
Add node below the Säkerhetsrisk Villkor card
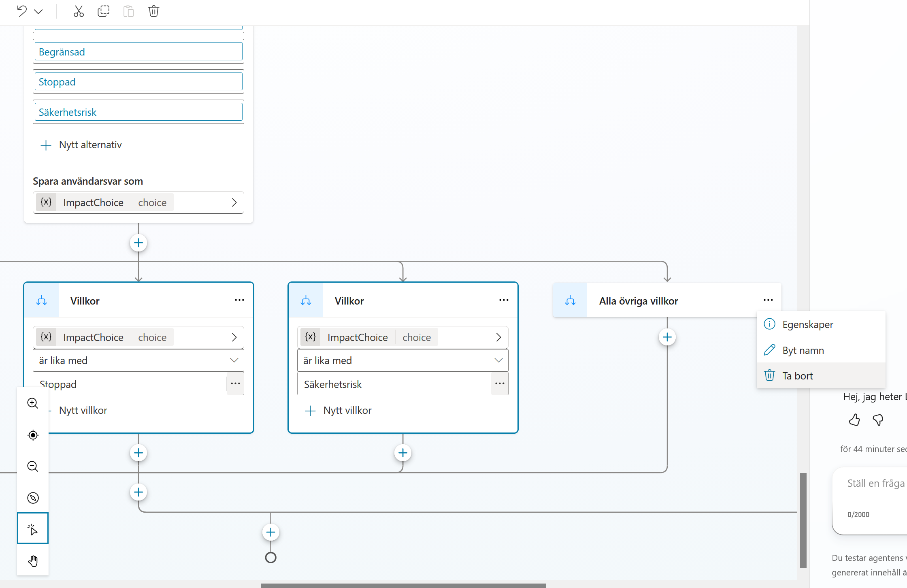click(x=403, y=453)
